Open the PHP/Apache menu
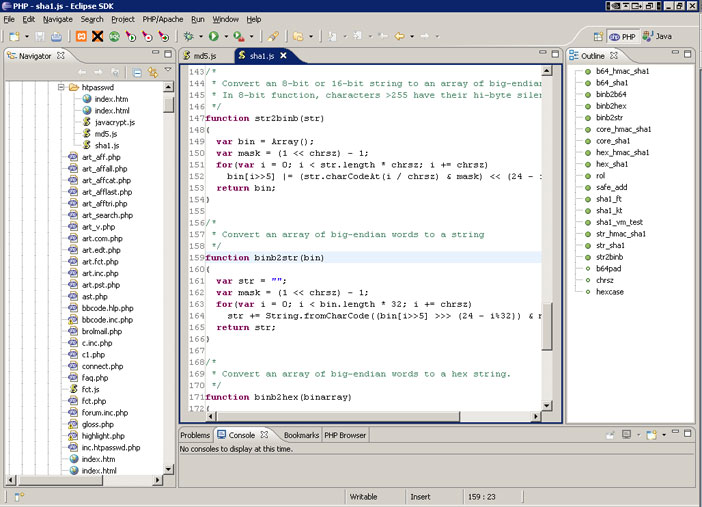This screenshot has width=702, height=507. pyautogui.click(x=163, y=19)
